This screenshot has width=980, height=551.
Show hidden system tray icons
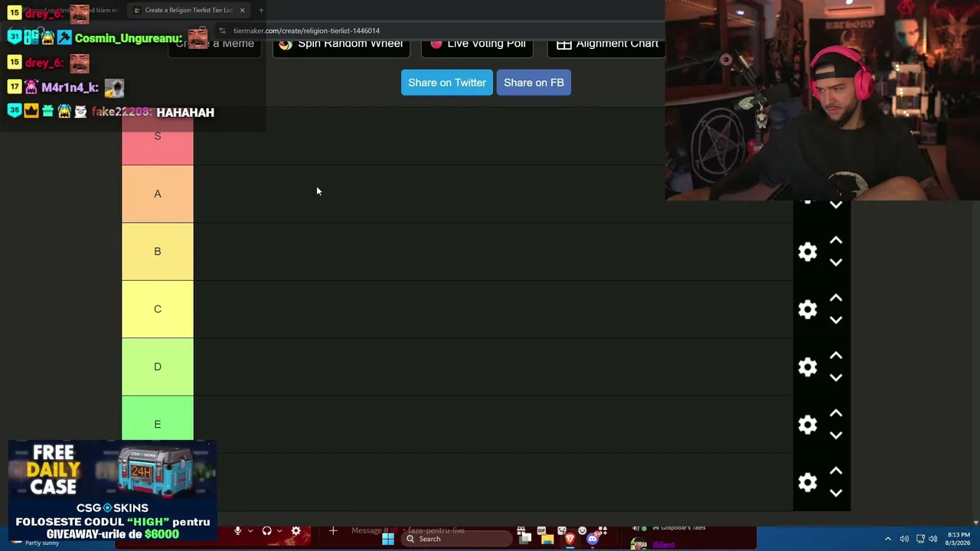pos(888,539)
